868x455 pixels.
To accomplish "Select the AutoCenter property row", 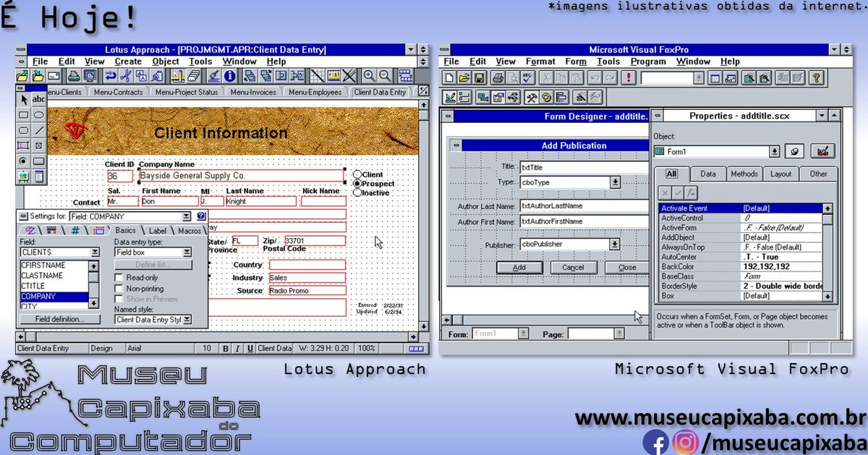I will tap(741, 257).
